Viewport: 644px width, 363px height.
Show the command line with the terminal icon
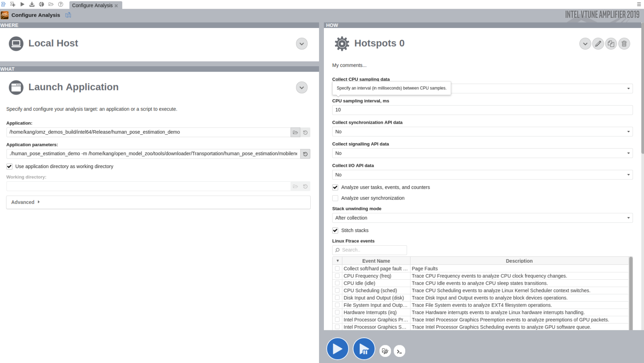click(400, 351)
